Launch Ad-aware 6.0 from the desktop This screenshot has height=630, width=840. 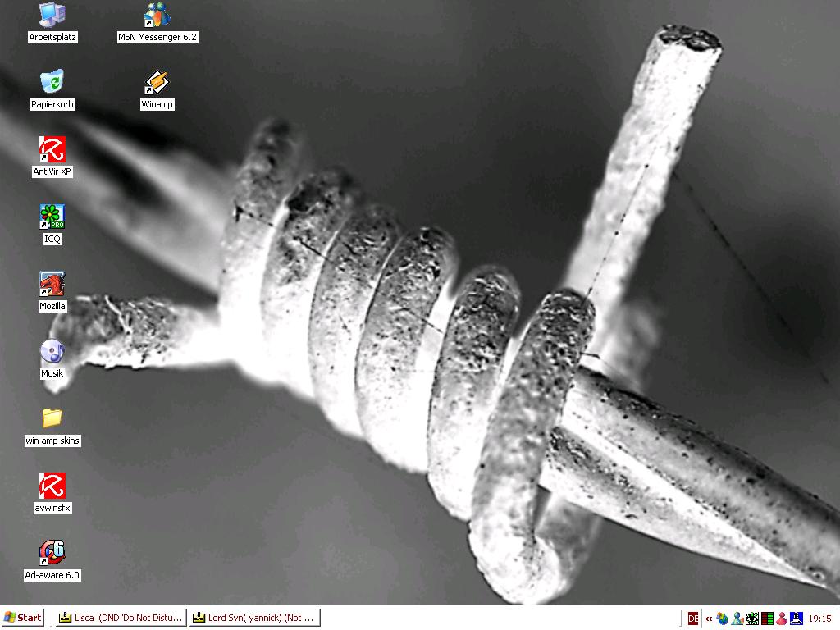coord(52,553)
